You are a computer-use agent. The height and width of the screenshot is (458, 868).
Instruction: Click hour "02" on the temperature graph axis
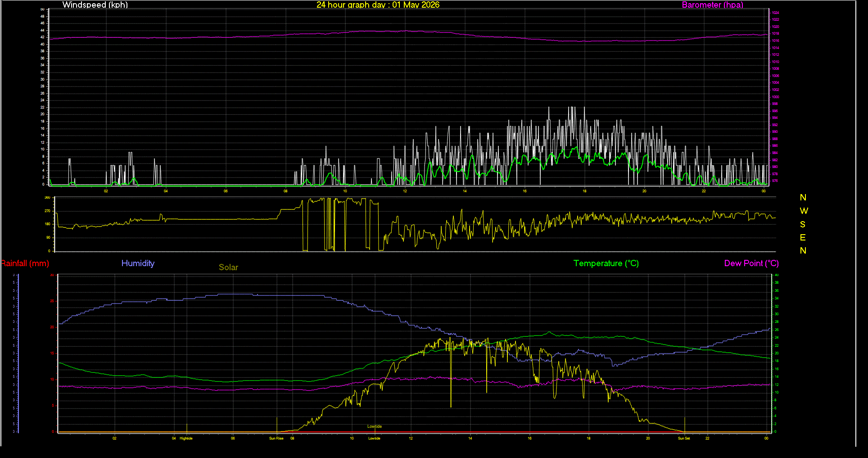pos(114,438)
